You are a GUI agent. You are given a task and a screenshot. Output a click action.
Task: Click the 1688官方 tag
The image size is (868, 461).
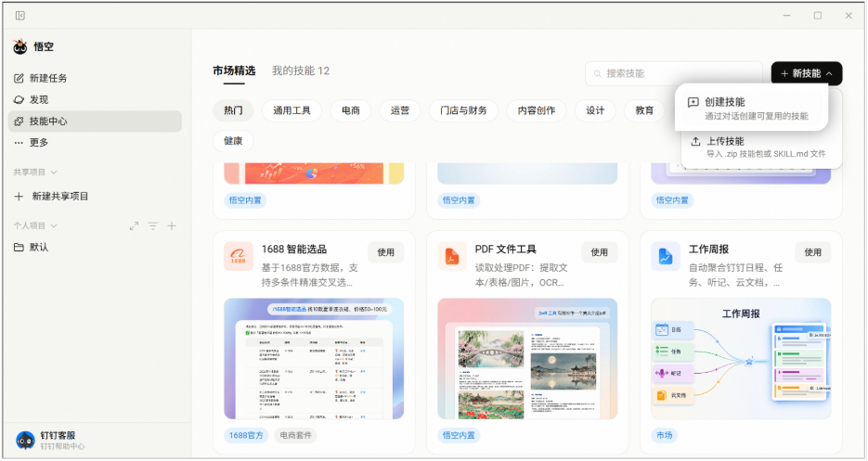click(x=246, y=436)
